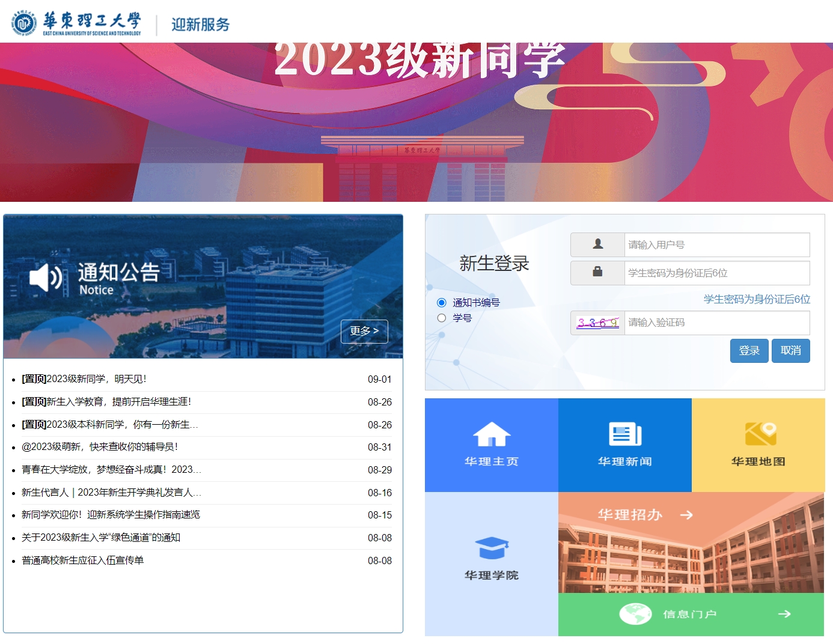Click the 2023级新同学 banner image
Viewport: 833px width, 644px height.
click(416, 122)
